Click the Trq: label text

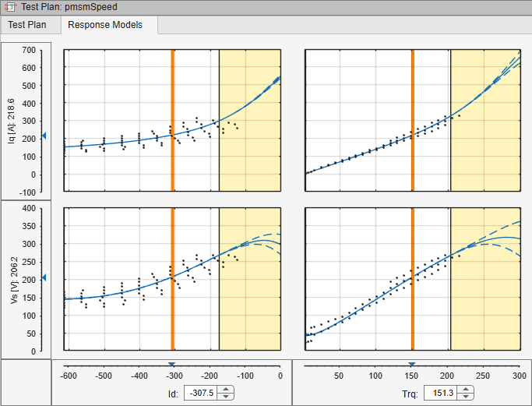(x=410, y=394)
